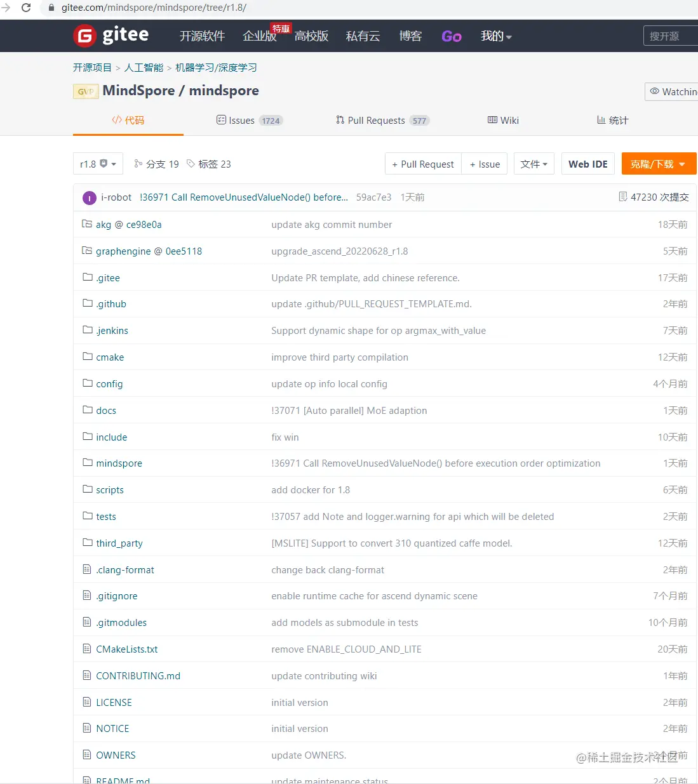Click the CMakeLists.txt file icon
698x784 pixels.
tap(87, 649)
